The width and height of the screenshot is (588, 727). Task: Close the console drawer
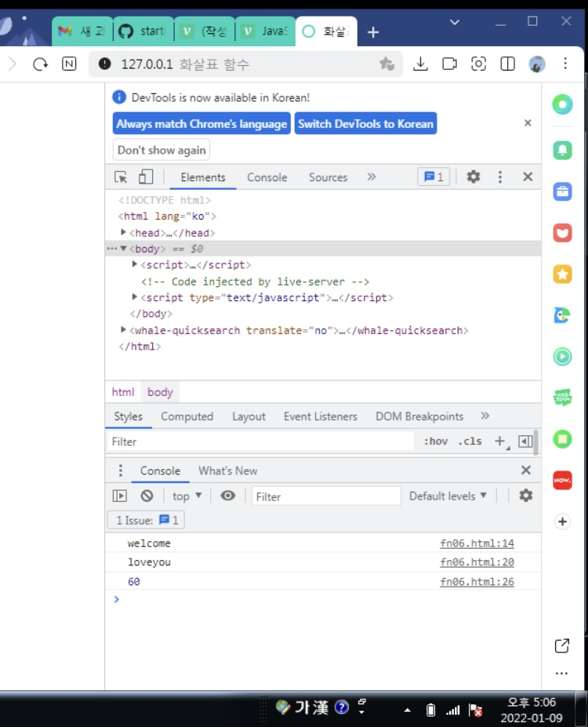tap(526, 470)
